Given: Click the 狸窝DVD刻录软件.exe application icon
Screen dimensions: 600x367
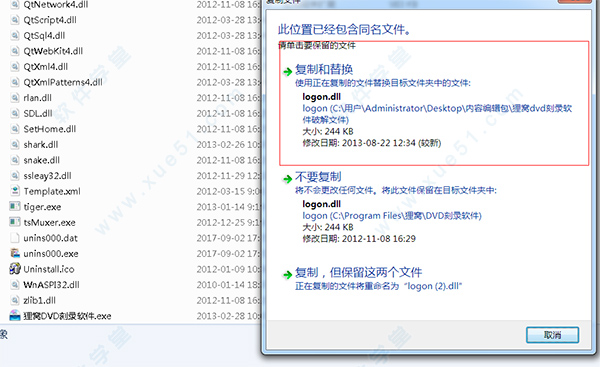Looking at the screenshot, I should (x=15, y=316).
